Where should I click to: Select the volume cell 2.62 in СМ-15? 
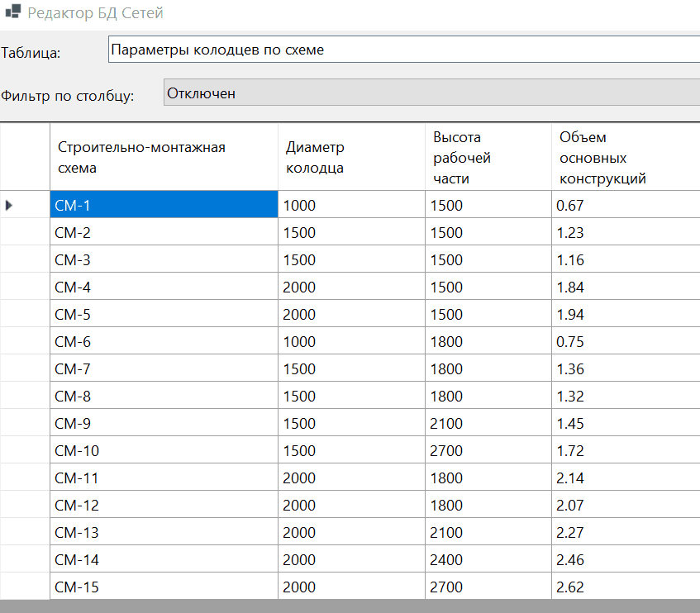[625, 587]
